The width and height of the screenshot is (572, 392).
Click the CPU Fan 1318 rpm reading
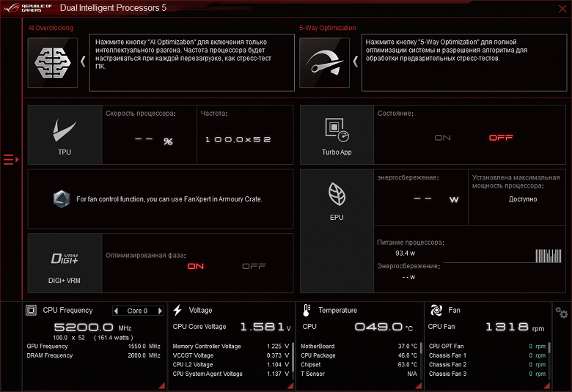(515, 327)
